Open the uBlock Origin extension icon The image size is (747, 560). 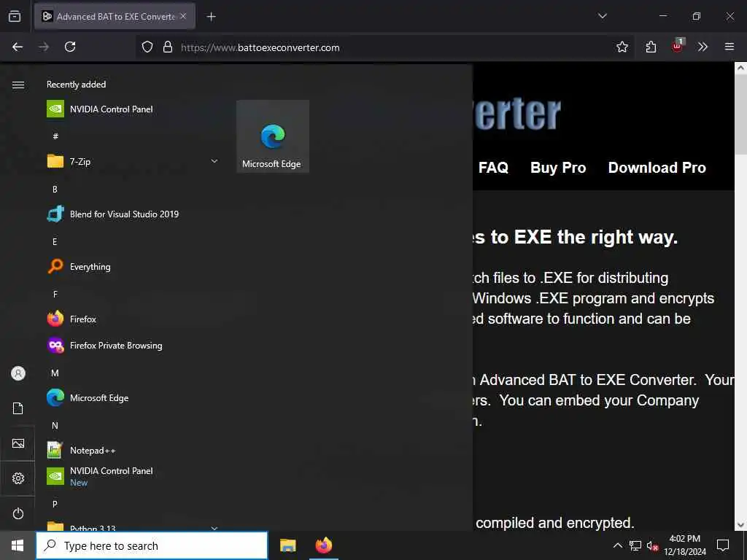click(678, 46)
